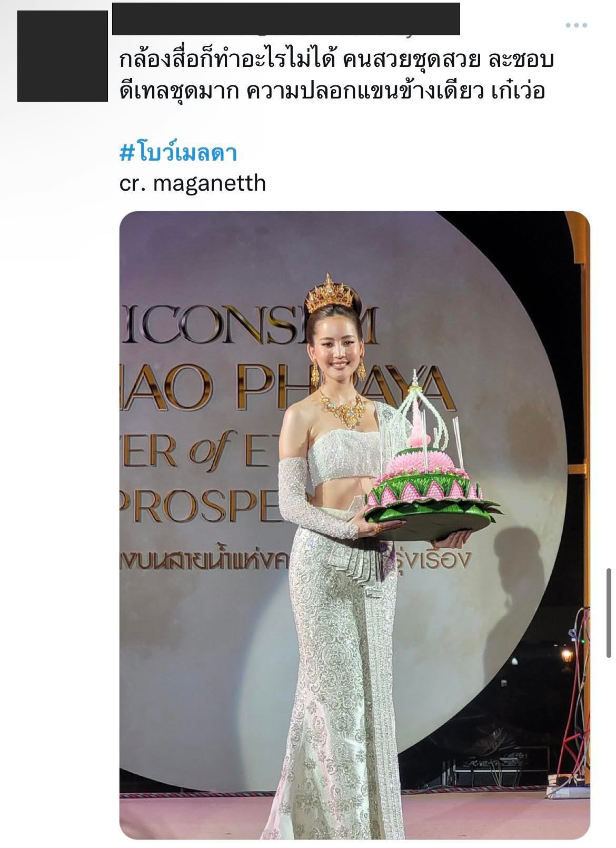The width and height of the screenshot is (616, 848).
Task: Click the vertical scrollbar thumb
Action: pos(609,613)
